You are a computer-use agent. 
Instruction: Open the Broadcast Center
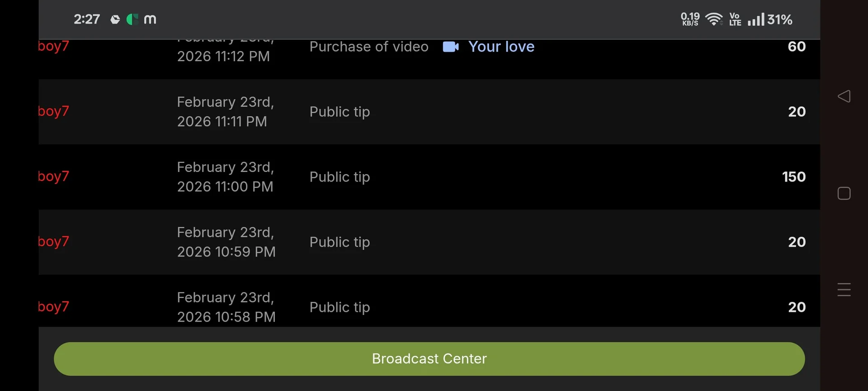[x=429, y=359]
